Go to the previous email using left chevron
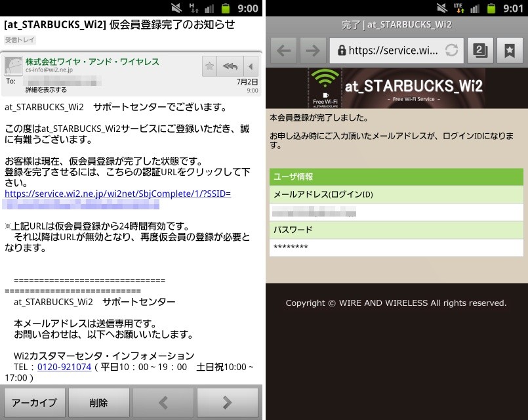Screen dimensions: 528x420 pos(163,402)
